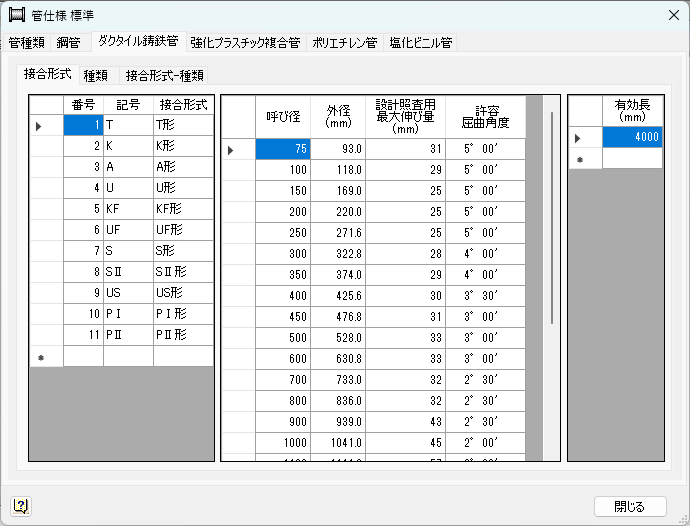Switch to the 管種類 tab
Screen dimensions: 690x526
[26, 43]
